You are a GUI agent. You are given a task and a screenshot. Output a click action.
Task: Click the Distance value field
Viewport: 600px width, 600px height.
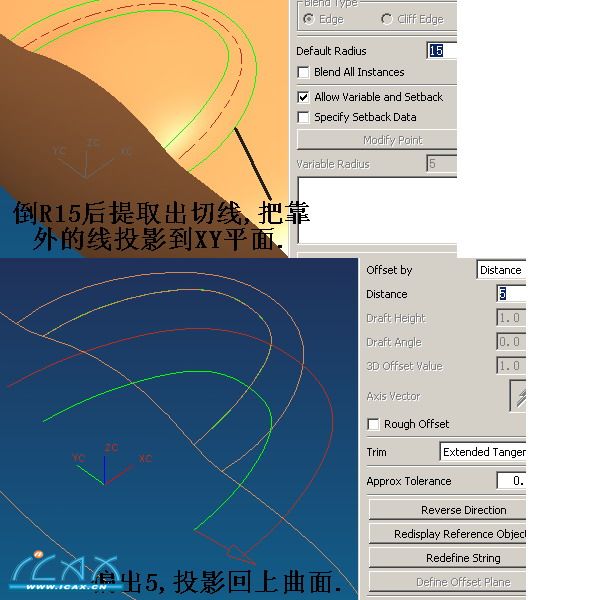[511, 294]
